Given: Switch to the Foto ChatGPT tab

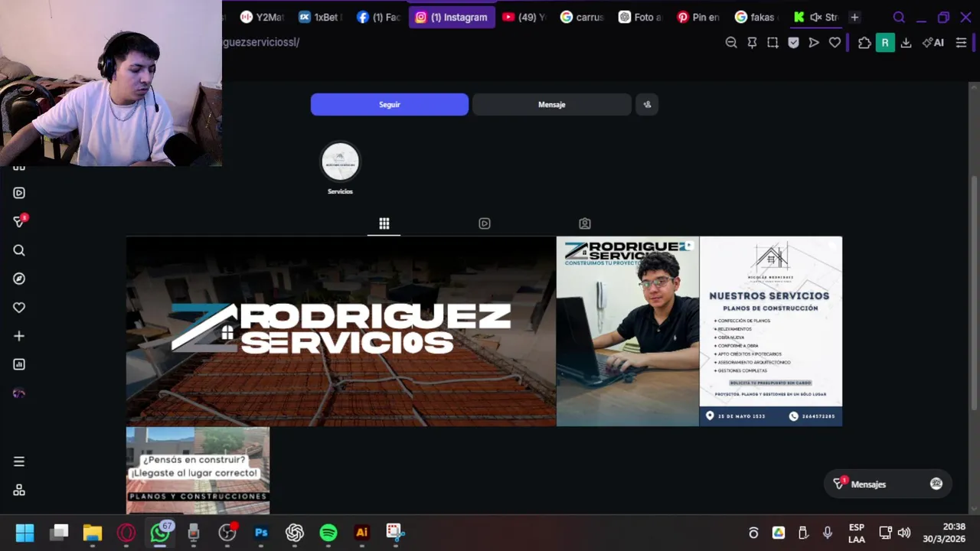Looking at the screenshot, I should click(640, 17).
